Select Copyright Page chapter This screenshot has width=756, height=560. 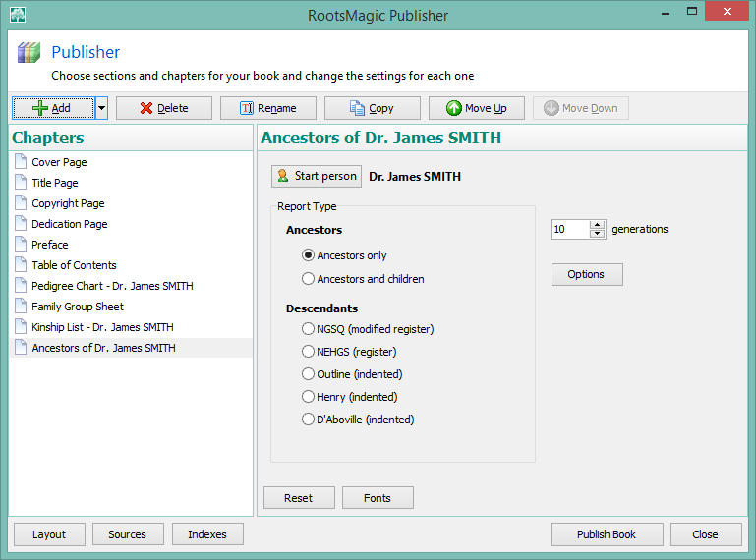(x=131, y=203)
